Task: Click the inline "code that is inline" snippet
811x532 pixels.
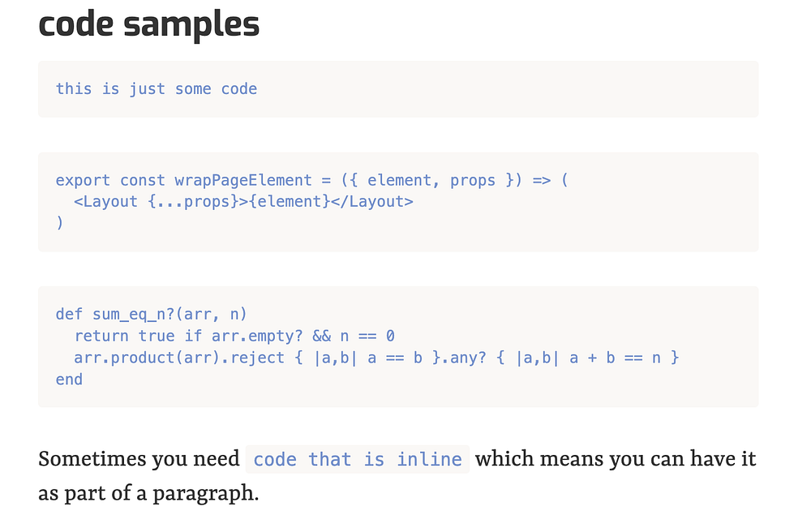Action: pos(358,460)
